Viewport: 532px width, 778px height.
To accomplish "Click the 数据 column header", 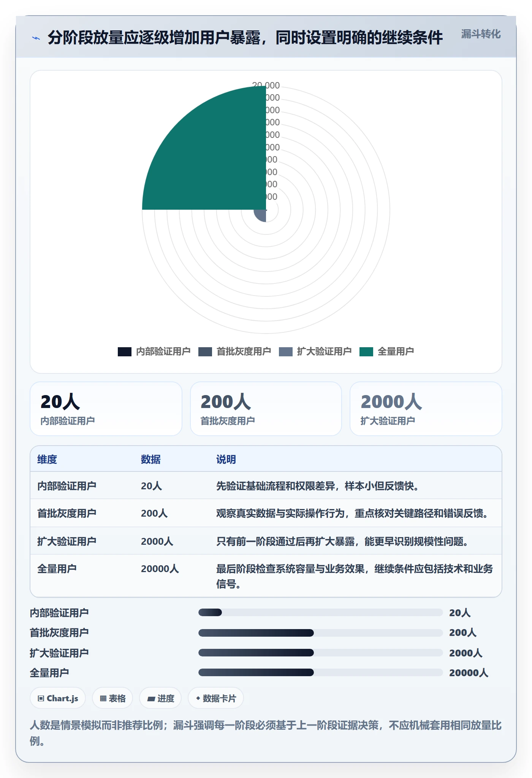I will pos(151,459).
